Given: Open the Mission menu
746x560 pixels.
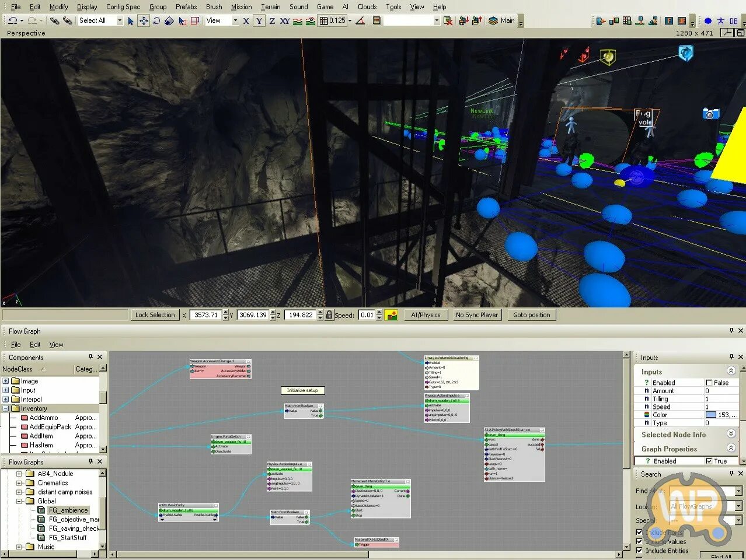Looking at the screenshot, I should pyautogui.click(x=241, y=6).
